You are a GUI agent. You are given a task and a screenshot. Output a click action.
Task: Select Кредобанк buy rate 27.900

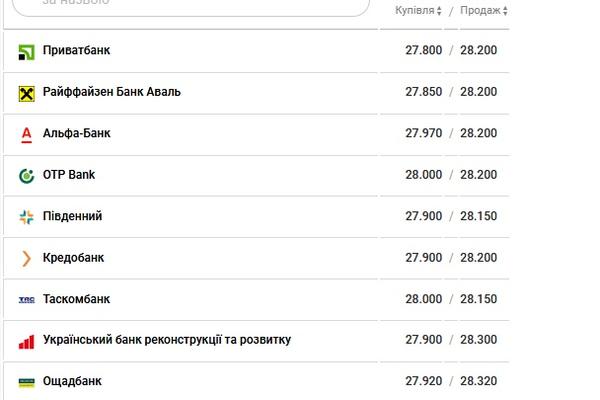pos(424,258)
